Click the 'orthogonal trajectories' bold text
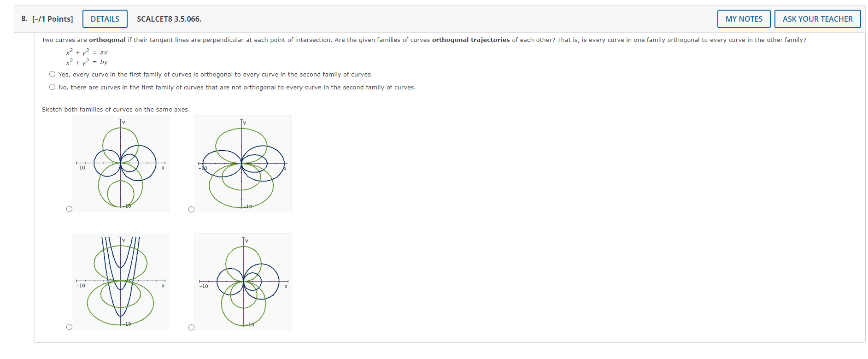 470,40
